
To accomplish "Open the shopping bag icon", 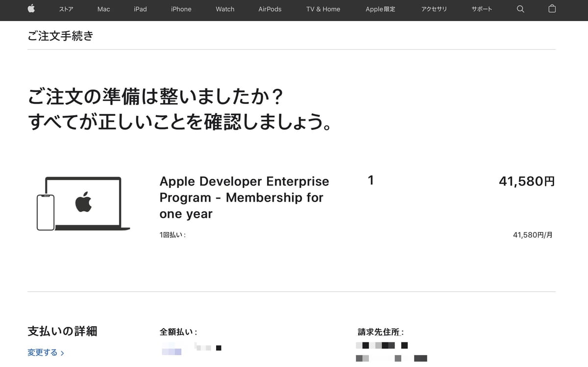I will point(552,8).
